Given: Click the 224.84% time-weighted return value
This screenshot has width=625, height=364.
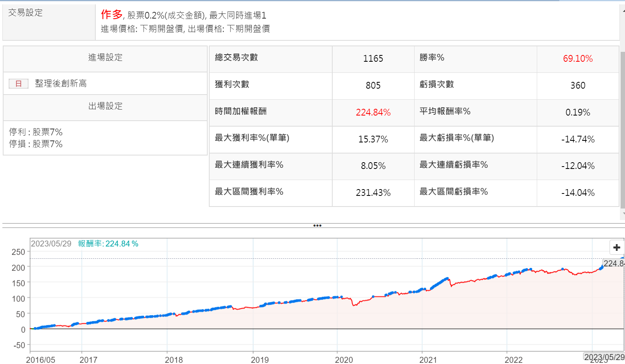Looking at the screenshot, I should click(373, 112).
